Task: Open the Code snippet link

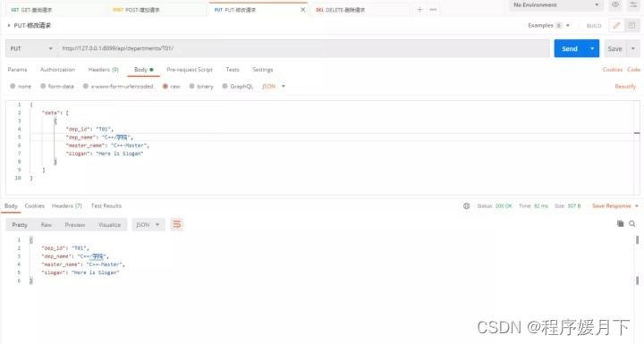Action: point(633,70)
